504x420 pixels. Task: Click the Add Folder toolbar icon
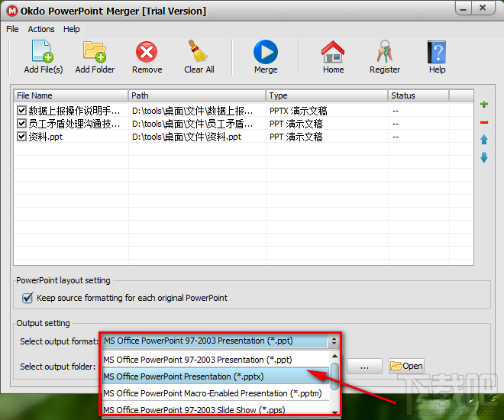pos(95,51)
